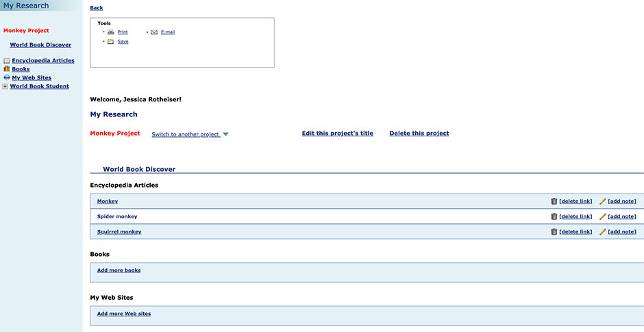Click add note for Spider monkey
Viewport: 644px width, 332px height.
pos(622,216)
